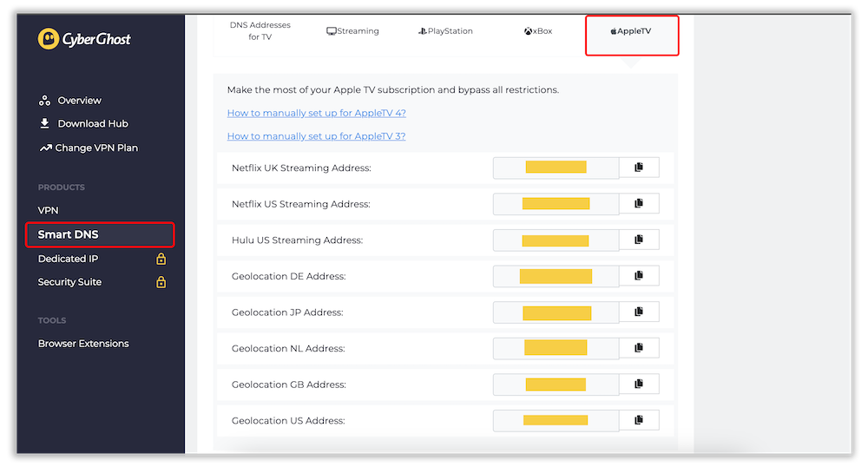Click the Geolocation GB address field

[556, 385]
